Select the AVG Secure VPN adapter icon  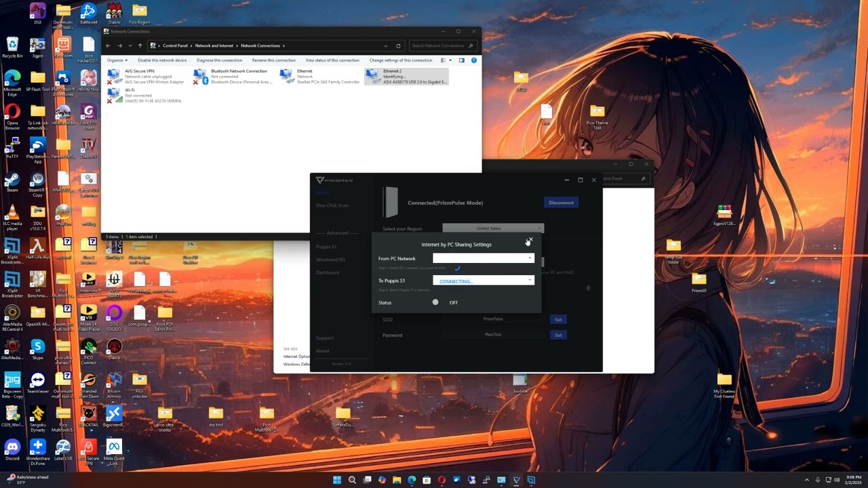click(115, 76)
